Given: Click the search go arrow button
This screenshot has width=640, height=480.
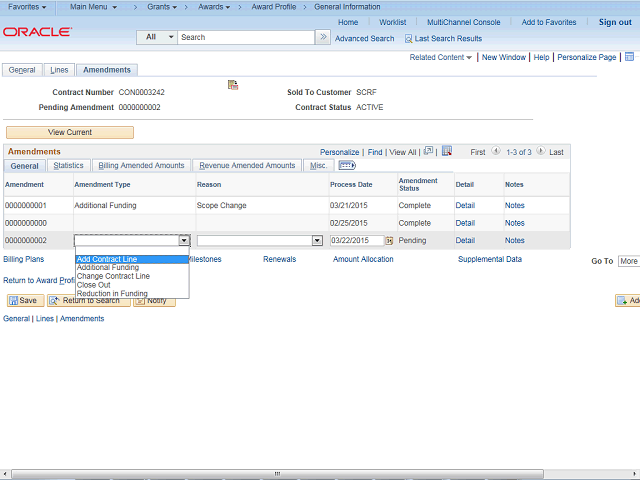Looking at the screenshot, I should coord(323,37).
